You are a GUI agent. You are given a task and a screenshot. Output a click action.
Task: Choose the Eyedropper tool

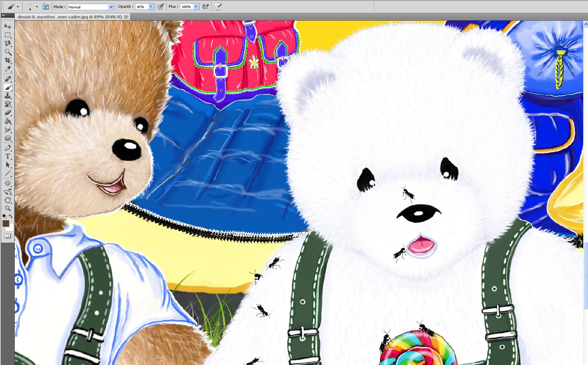(8, 69)
